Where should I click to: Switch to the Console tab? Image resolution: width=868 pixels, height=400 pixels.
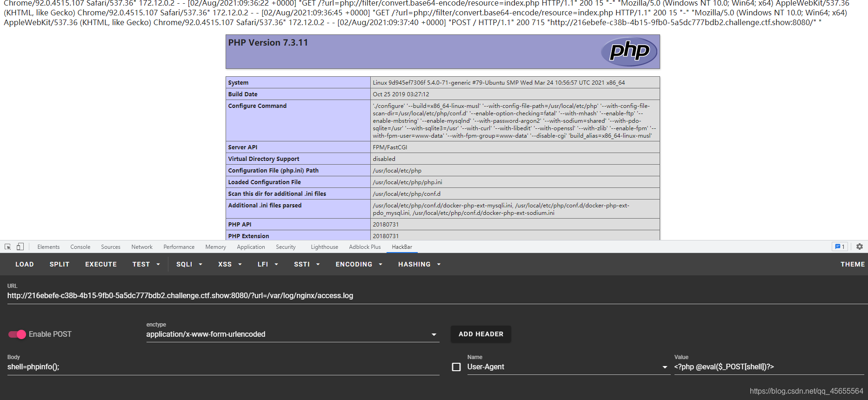(80, 247)
